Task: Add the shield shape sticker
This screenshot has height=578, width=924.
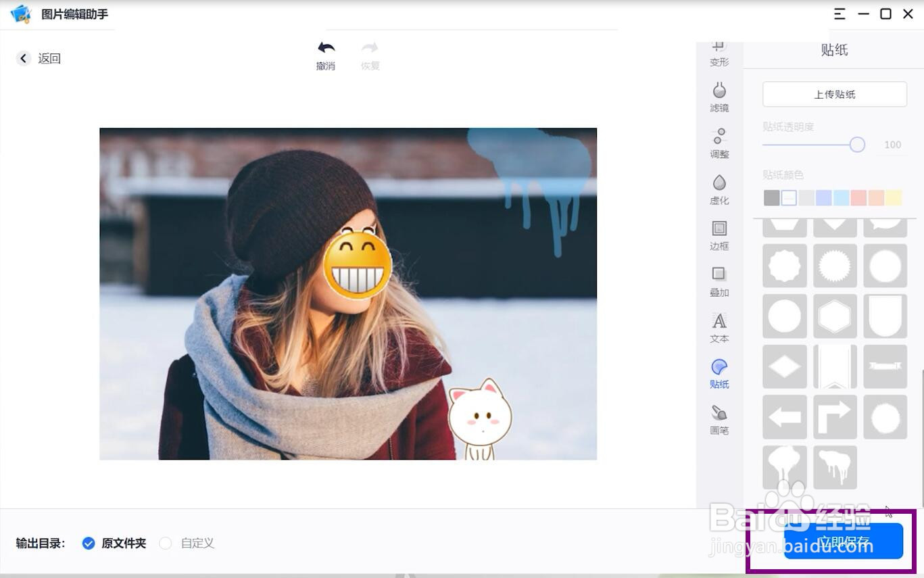Action: [885, 316]
